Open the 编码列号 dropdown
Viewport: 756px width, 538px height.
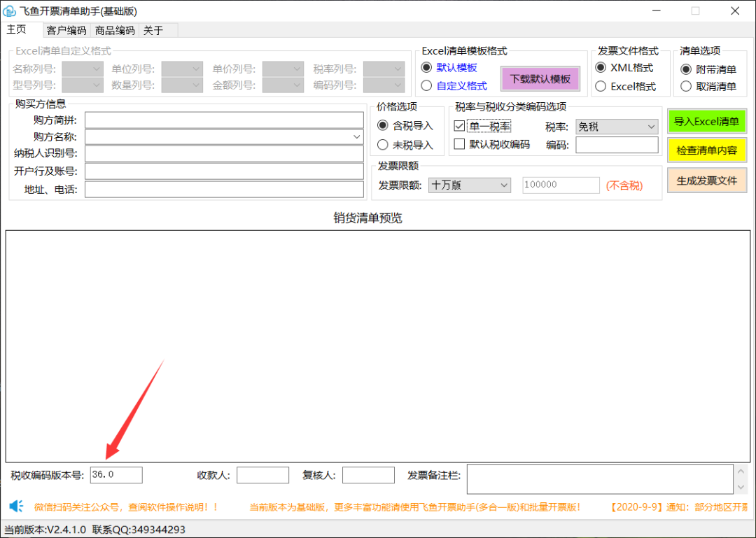point(384,85)
